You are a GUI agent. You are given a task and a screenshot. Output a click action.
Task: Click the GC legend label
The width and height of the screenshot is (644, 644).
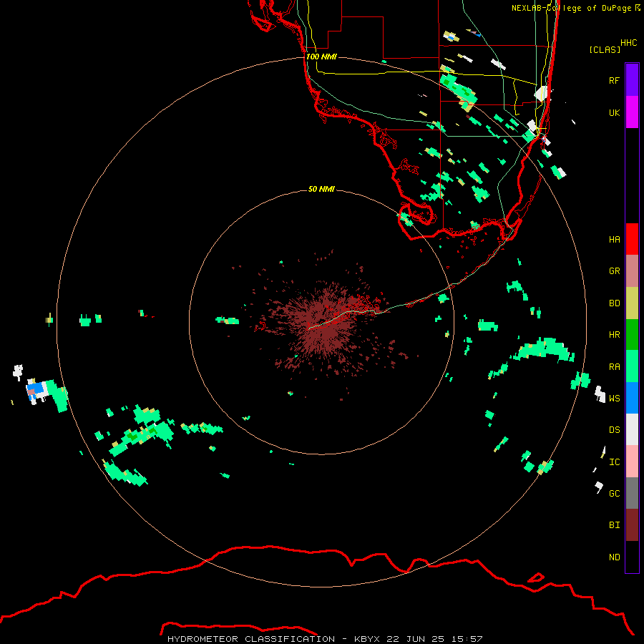[614, 494]
